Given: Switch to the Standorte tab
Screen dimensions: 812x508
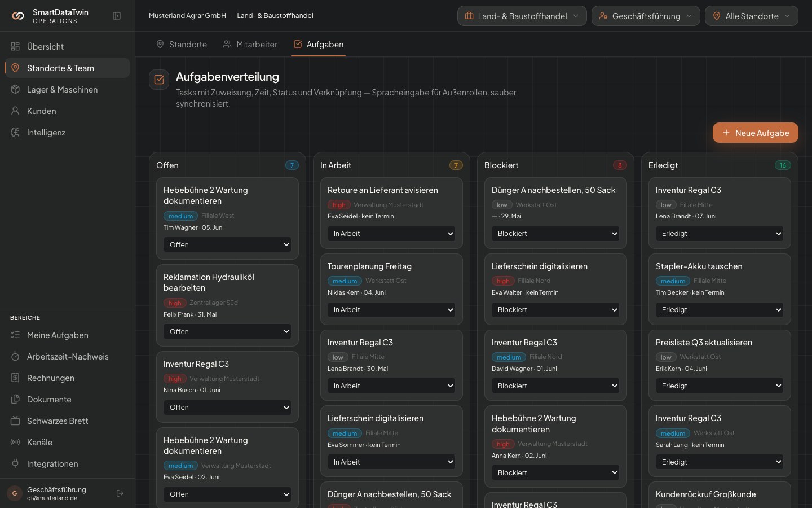Looking at the screenshot, I should coord(182,44).
